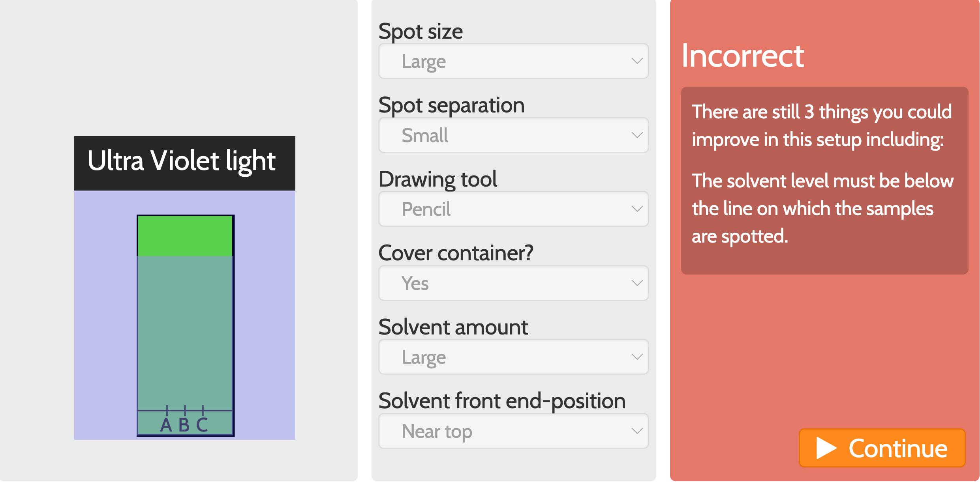Open the Cover container dropdown
This screenshot has height=482, width=980.
[513, 283]
